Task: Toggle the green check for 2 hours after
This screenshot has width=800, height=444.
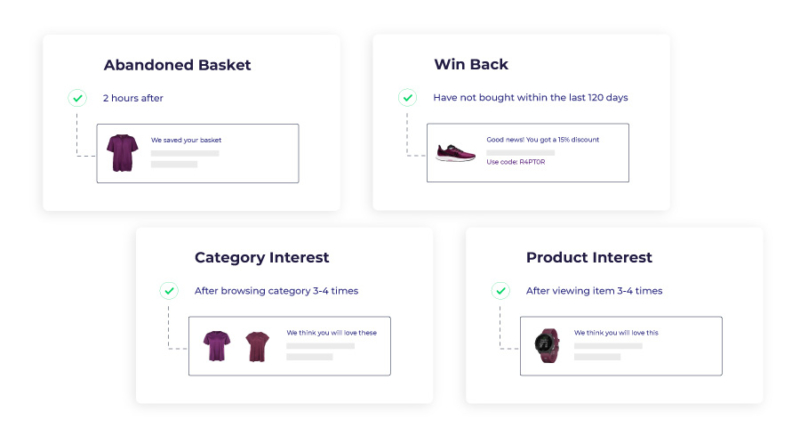Action: coord(78,98)
